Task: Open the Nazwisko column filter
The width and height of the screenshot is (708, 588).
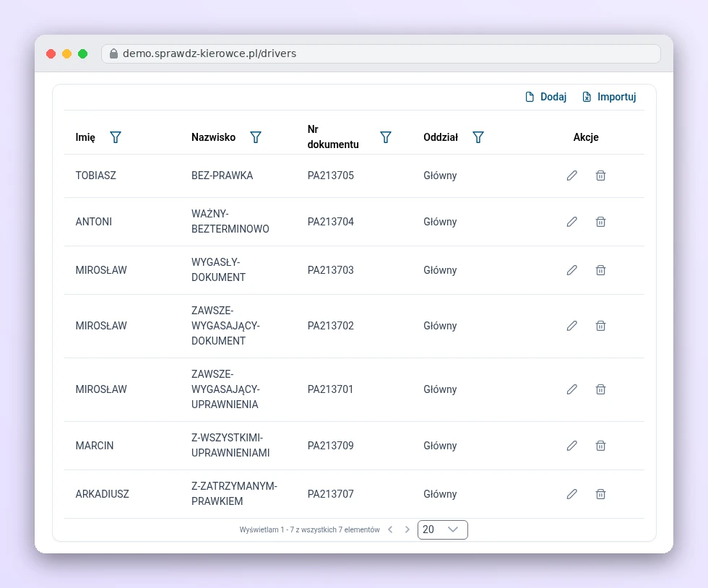Action: click(x=256, y=137)
